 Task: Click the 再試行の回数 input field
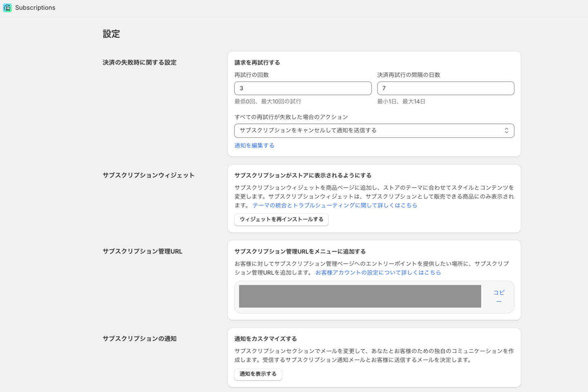[303, 88]
